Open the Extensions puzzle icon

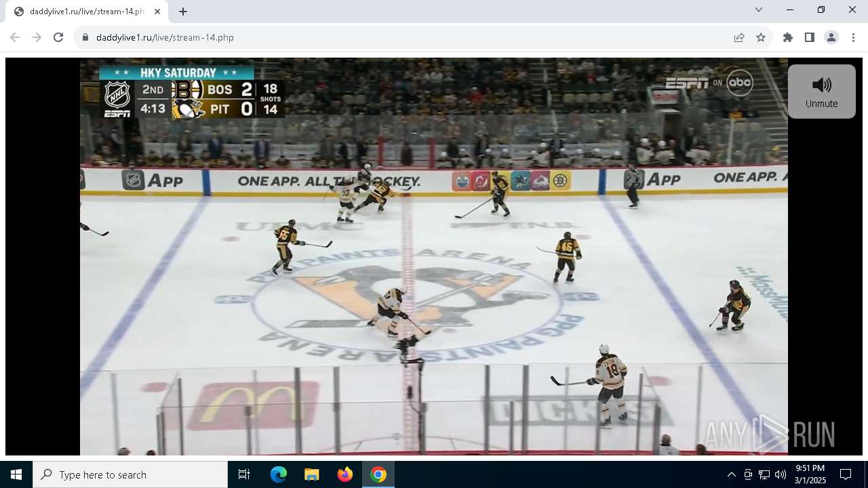[x=788, y=37]
